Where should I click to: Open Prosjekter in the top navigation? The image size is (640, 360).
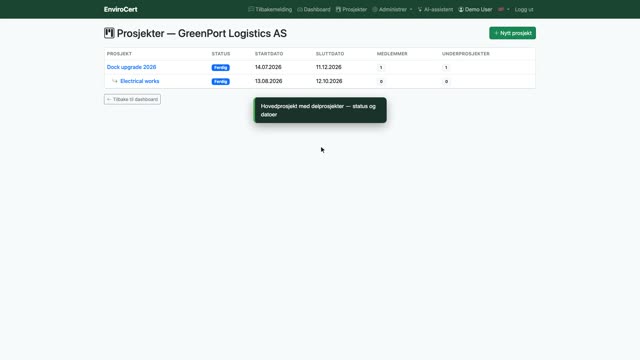click(351, 9)
